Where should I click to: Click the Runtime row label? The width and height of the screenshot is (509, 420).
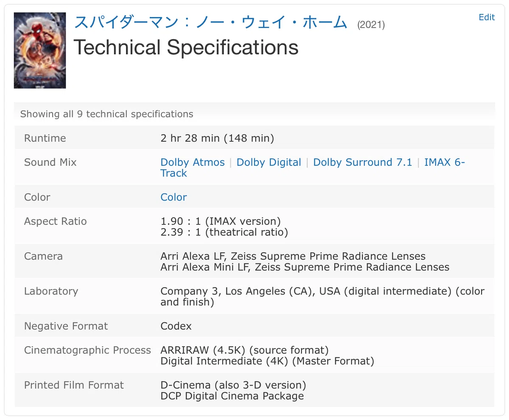coord(45,138)
